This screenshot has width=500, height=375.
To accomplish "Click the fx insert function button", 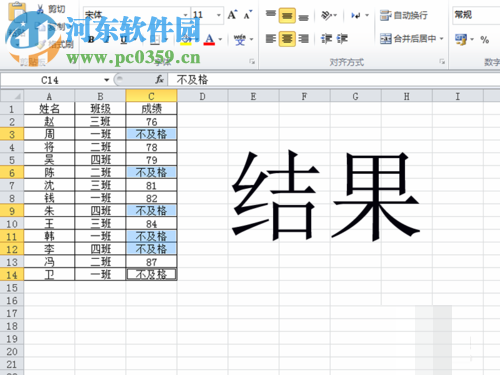I will 160,80.
